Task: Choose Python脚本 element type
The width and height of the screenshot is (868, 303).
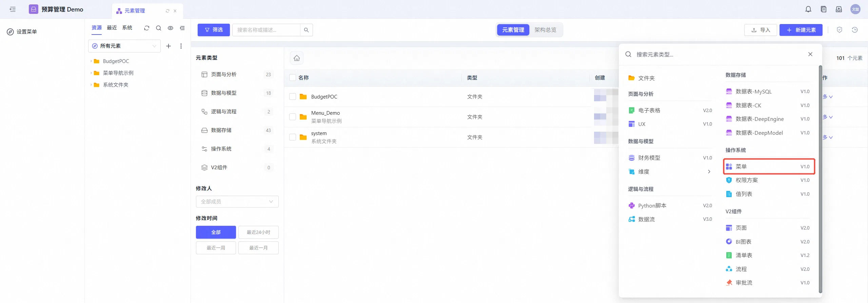Action: coord(670,205)
